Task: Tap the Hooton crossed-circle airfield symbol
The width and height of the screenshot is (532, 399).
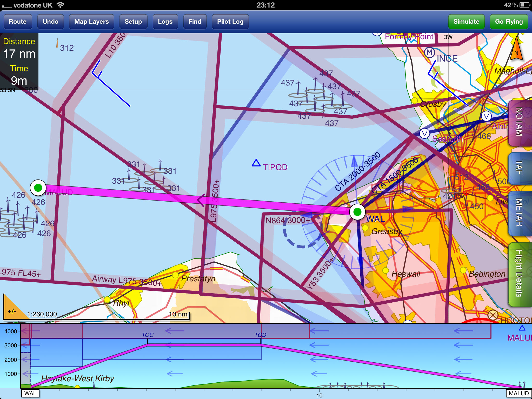Action: point(493,315)
